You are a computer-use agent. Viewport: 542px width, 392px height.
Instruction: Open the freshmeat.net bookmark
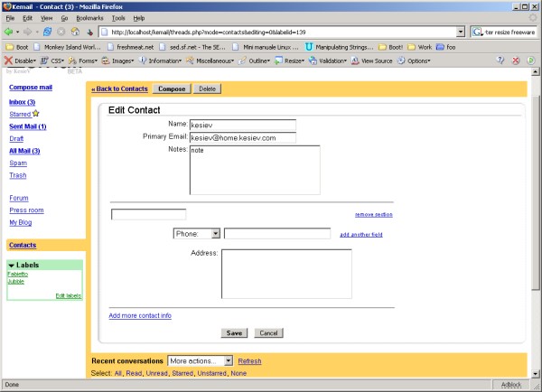pos(131,47)
